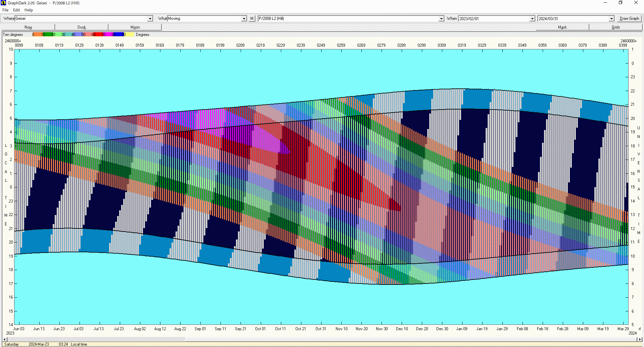Click the Dec 10 date axis label
This screenshot has width=644, height=347.
pos(402,329)
